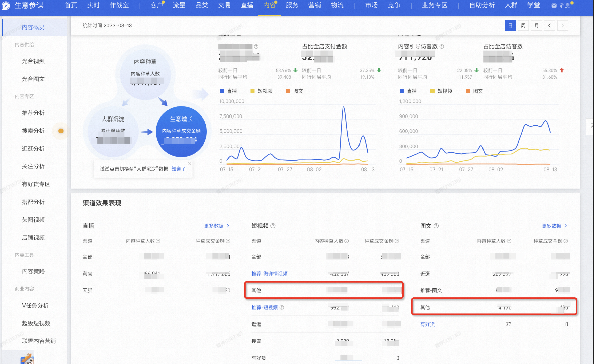Open 更多数据 in 图文 section
594x364 pixels.
[554, 226]
